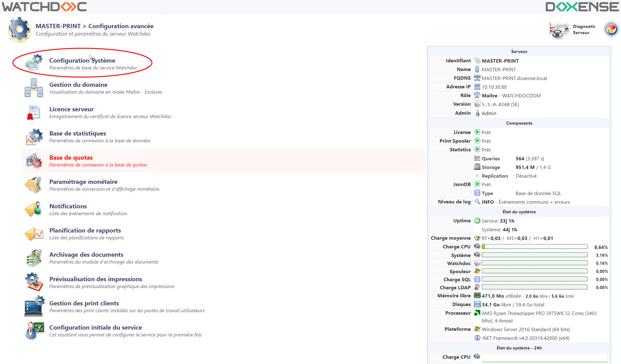Open the Gestion du domaine servers icon
Screen dimensions: 621x364
click(34, 88)
